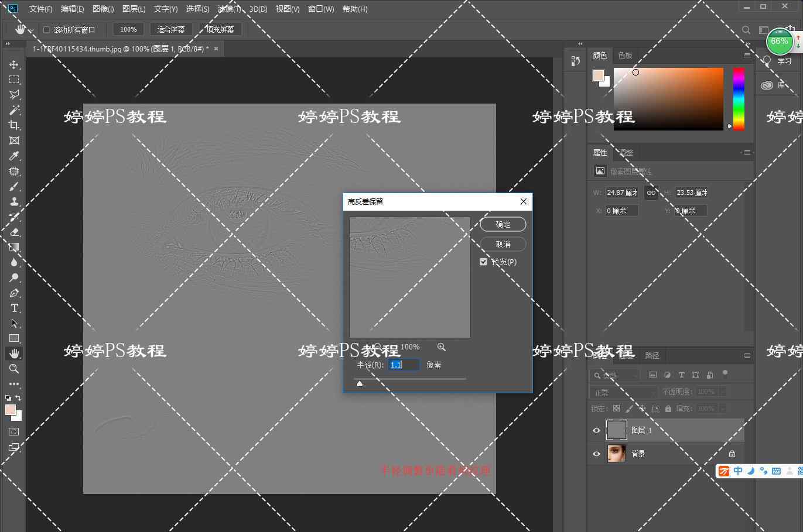803x532 pixels.
Task: Select the Blur tool
Action: point(14,262)
